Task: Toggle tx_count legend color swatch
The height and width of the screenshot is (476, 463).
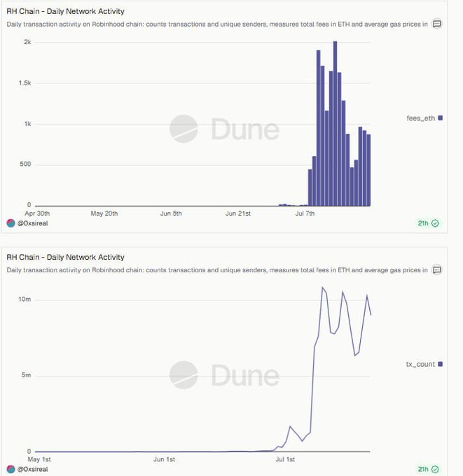Action: click(440, 364)
